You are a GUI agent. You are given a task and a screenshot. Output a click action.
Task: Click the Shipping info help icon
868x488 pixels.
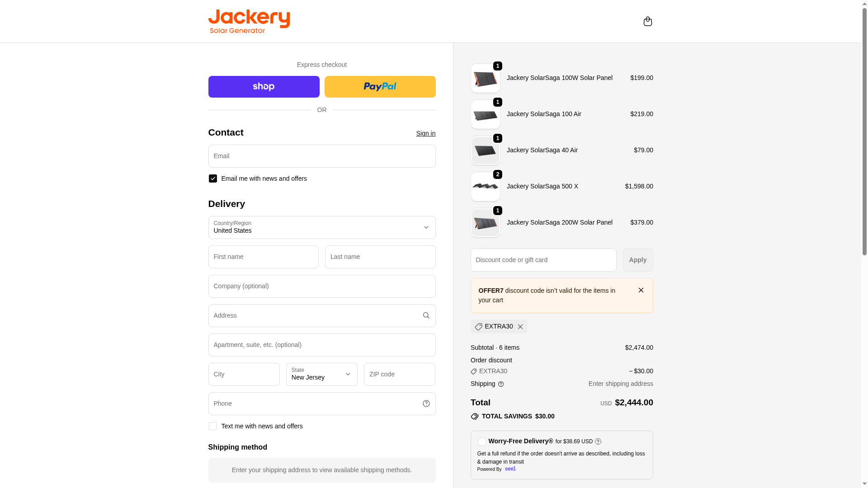(501, 384)
